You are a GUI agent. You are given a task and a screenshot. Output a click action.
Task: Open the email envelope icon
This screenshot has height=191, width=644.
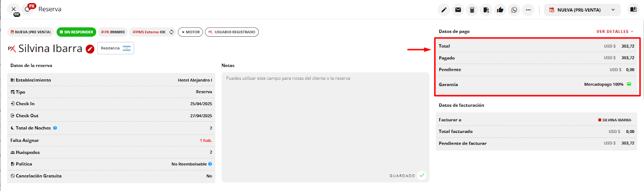click(x=458, y=10)
